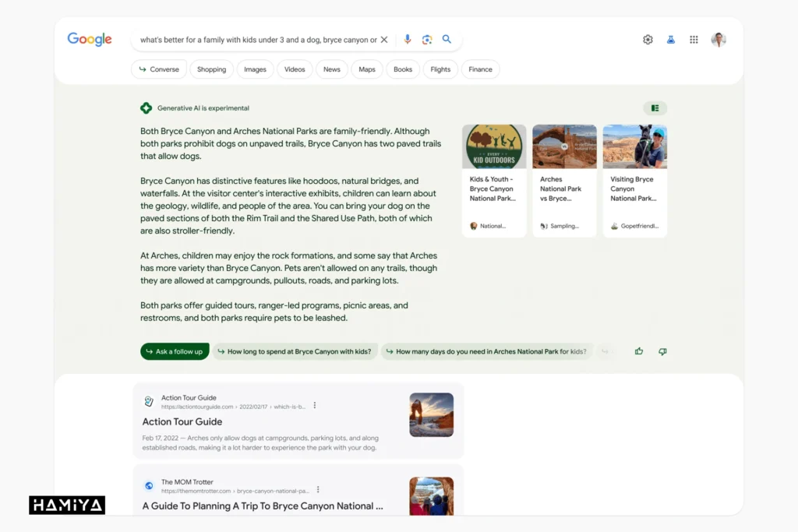Open the Action Tour Guide result title

pos(182,421)
